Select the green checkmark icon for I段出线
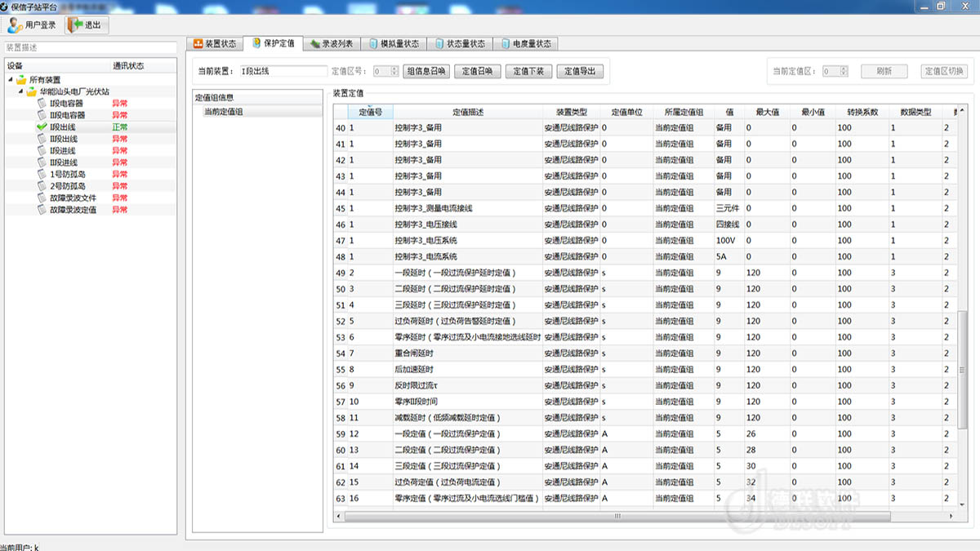Image resolution: width=980 pixels, height=551 pixels. (x=42, y=127)
